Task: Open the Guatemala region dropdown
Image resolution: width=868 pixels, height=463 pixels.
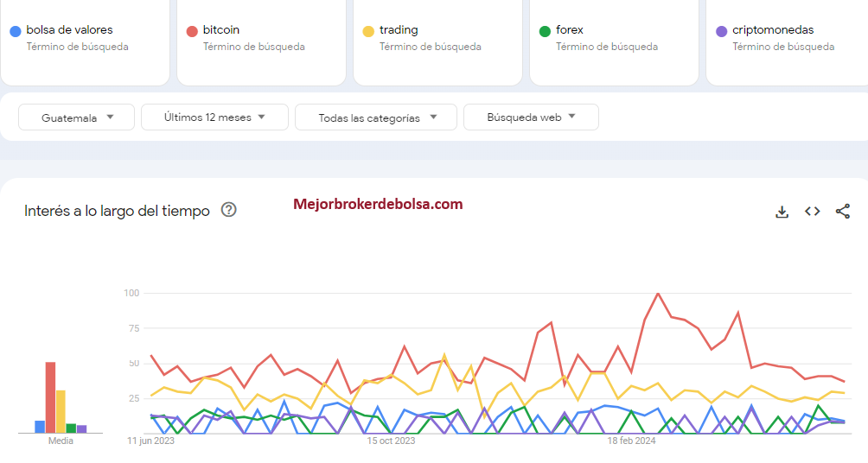Action: 76,117
